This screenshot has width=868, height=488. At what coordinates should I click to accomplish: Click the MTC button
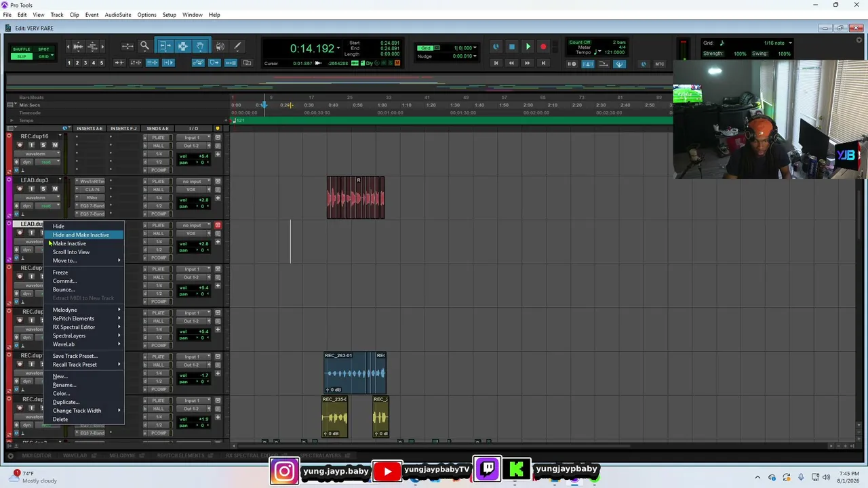(660, 64)
